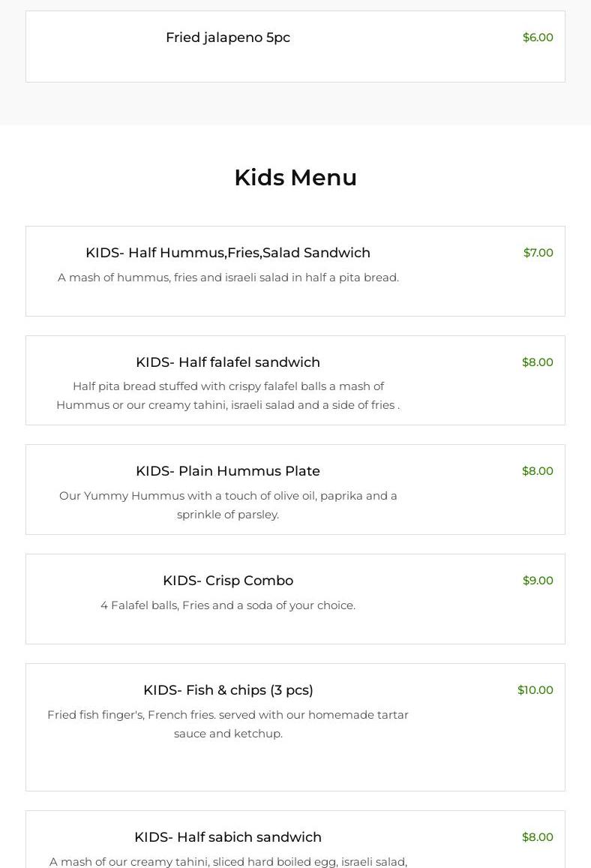Open the KIDS- Crisp Combo item
591x868 pixels.
[x=227, y=581]
